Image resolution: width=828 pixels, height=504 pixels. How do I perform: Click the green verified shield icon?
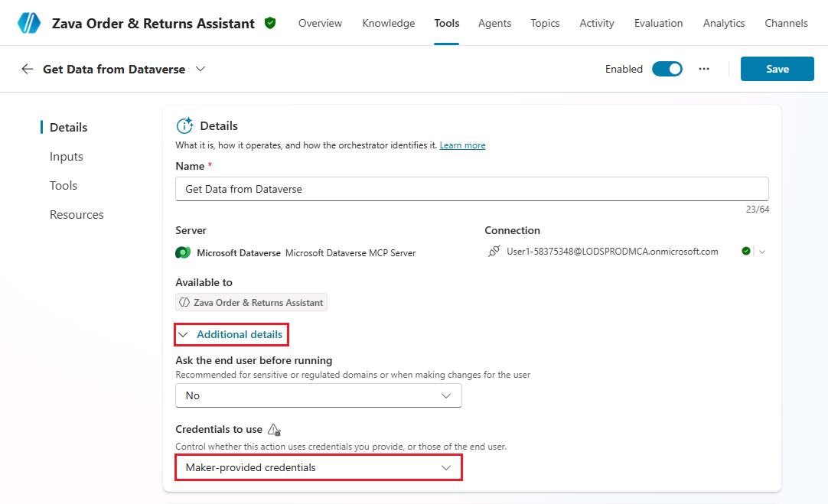pos(270,23)
